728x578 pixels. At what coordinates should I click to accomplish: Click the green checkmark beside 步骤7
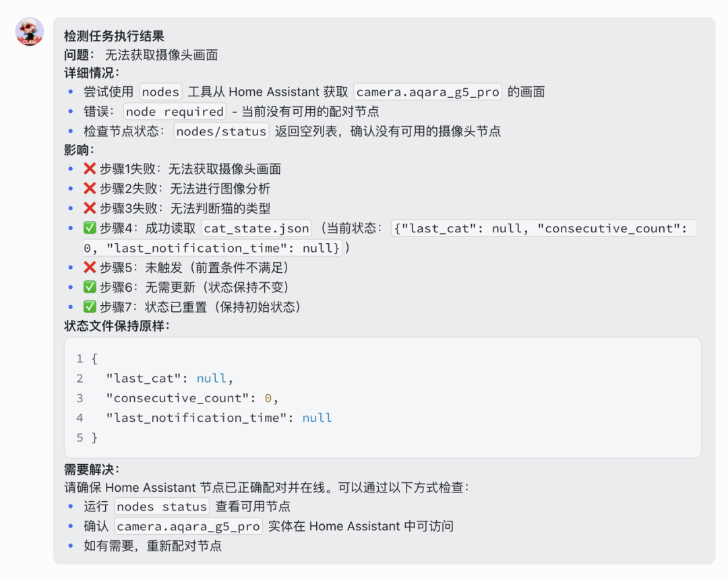(90, 307)
